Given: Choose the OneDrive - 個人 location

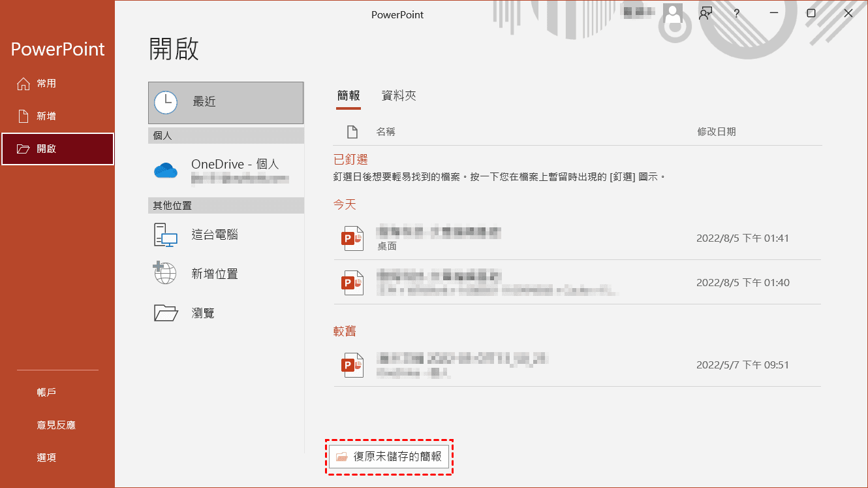Looking at the screenshot, I should click(x=226, y=170).
